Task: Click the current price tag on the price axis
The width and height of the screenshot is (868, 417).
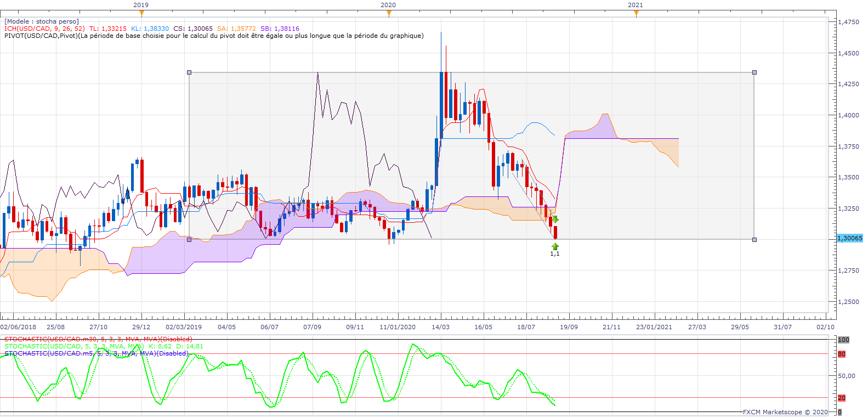Action: point(850,238)
